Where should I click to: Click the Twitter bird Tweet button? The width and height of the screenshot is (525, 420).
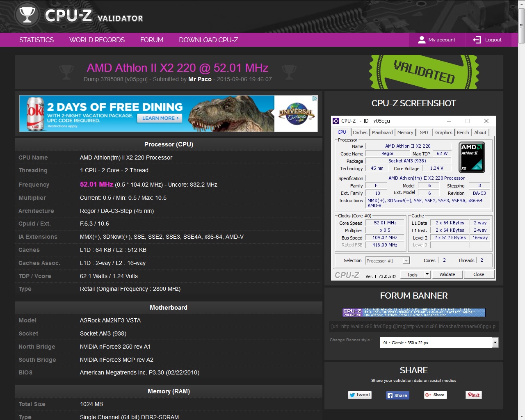click(x=360, y=395)
